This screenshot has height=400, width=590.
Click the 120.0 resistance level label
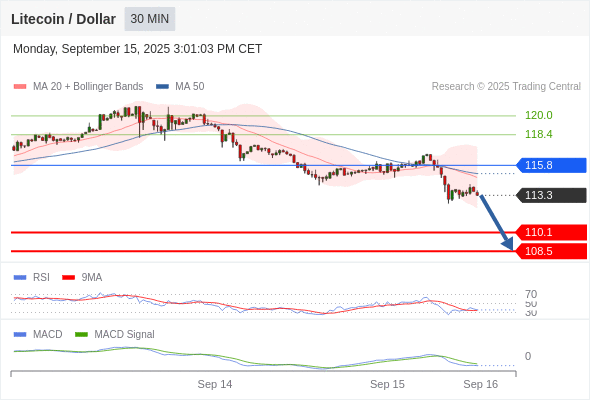coord(539,115)
